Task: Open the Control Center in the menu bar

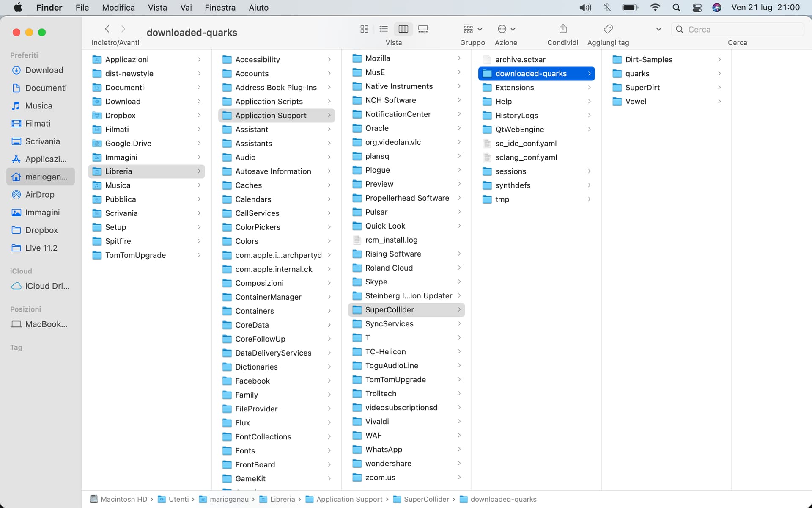Action: coord(697,8)
